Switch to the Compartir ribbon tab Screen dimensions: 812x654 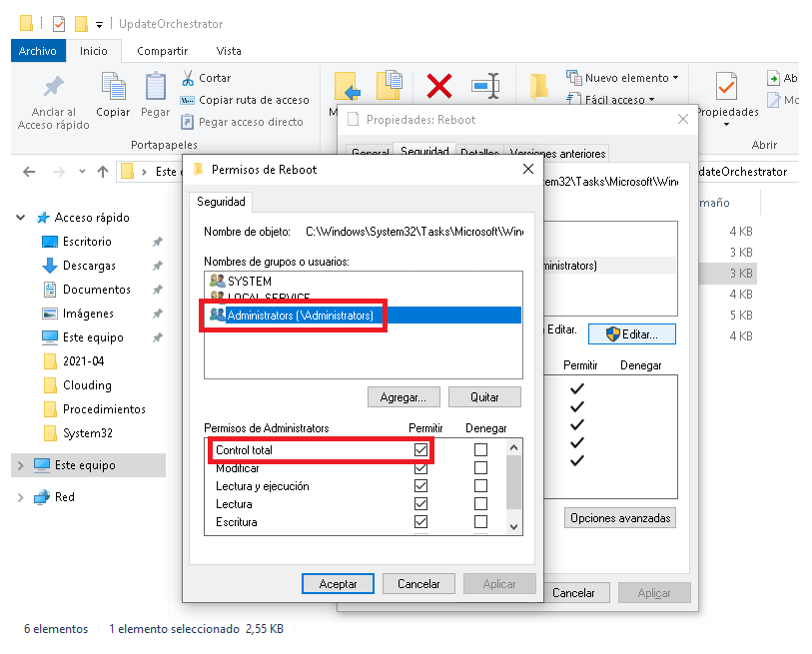[x=162, y=51]
